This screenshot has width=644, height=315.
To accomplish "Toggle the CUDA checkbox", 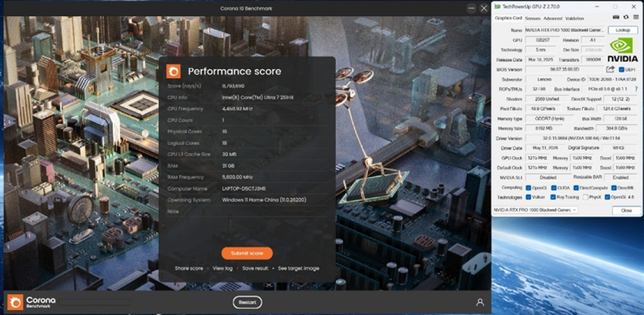I will point(554,188).
